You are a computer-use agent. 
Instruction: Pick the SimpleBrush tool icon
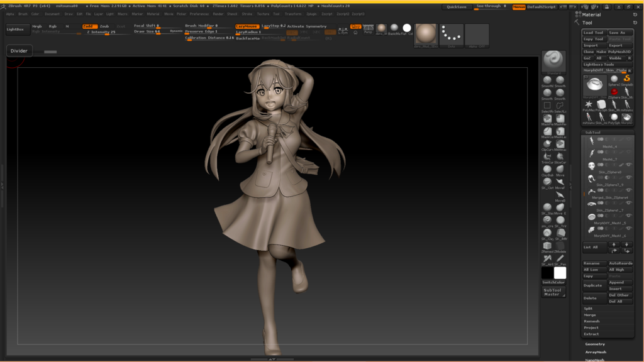[627, 79]
